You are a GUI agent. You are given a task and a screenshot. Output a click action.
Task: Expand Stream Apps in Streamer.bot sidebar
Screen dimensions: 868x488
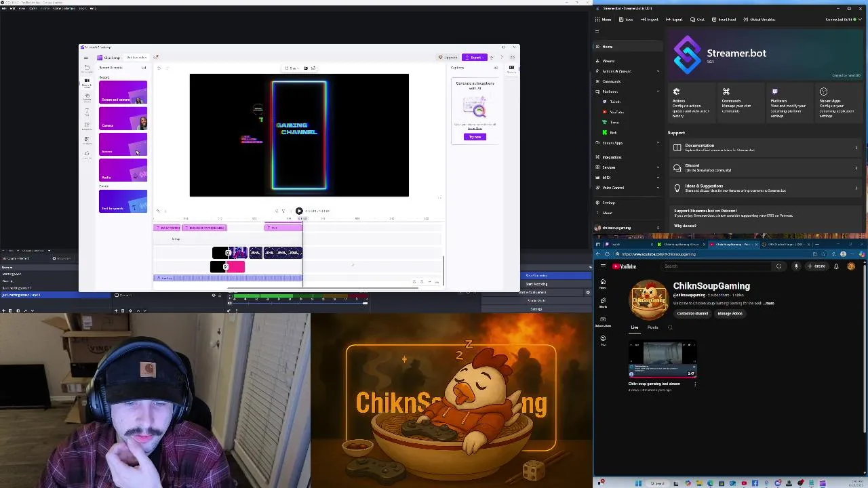pos(627,143)
